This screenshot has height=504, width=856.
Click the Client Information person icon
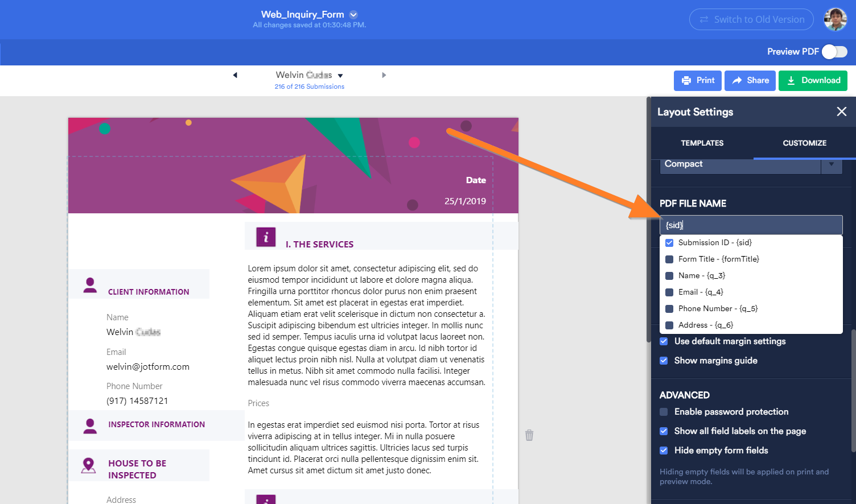tap(90, 285)
